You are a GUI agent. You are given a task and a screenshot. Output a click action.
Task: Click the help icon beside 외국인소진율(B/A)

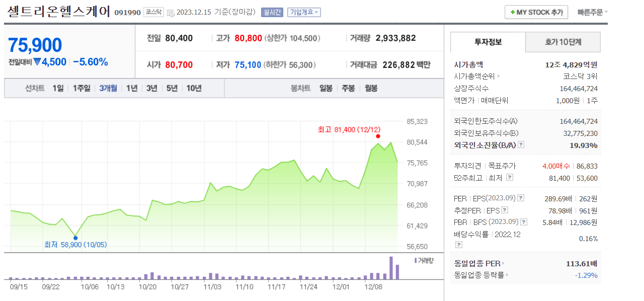click(521, 145)
